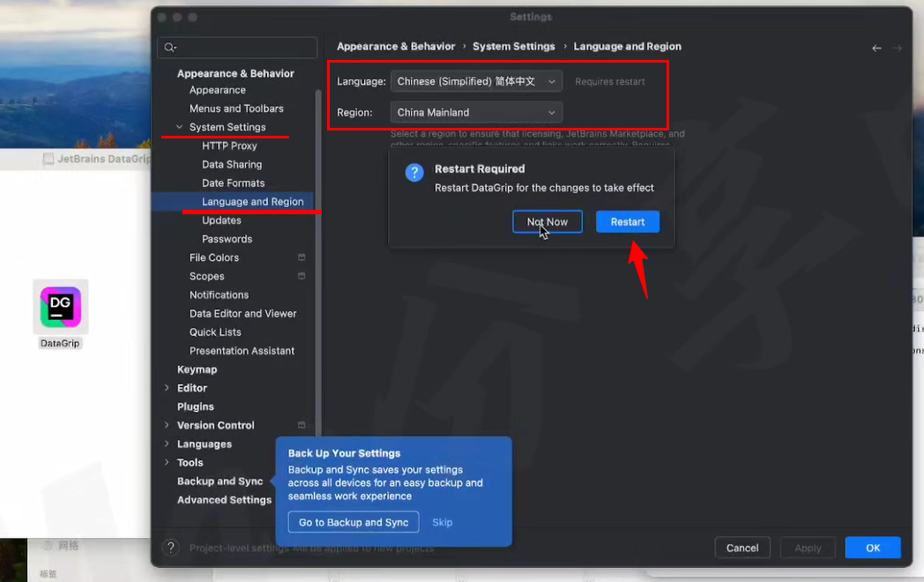Click project-level marker icon beside Version Control
This screenshot has height=582, width=924.
[x=302, y=425]
